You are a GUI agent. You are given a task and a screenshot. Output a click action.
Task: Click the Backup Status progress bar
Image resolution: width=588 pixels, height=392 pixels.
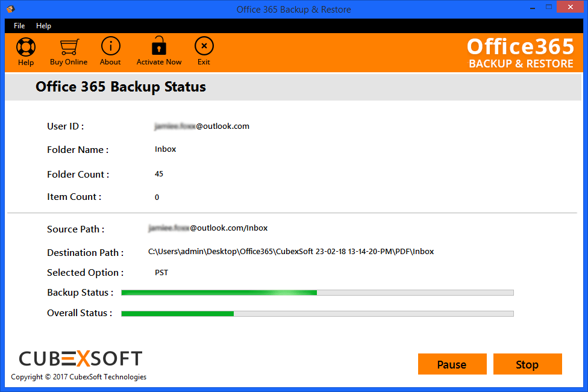point(317,293)
